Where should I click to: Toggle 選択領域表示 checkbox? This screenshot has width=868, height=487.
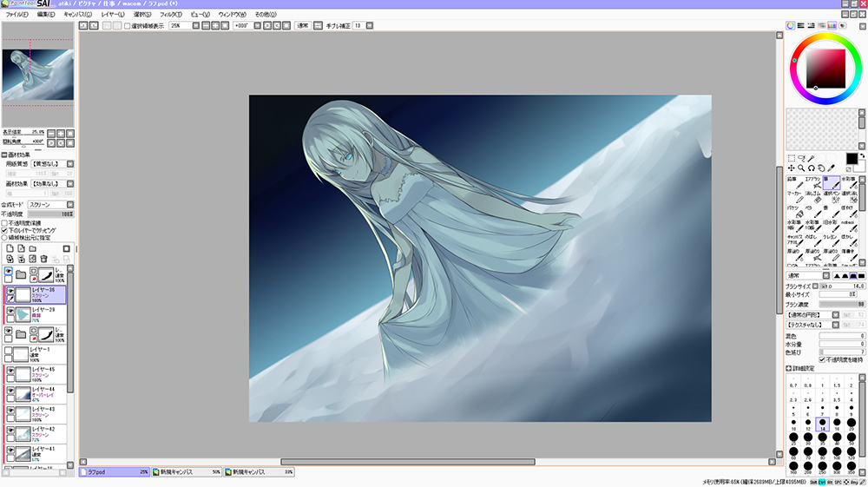tap(127, 26)
